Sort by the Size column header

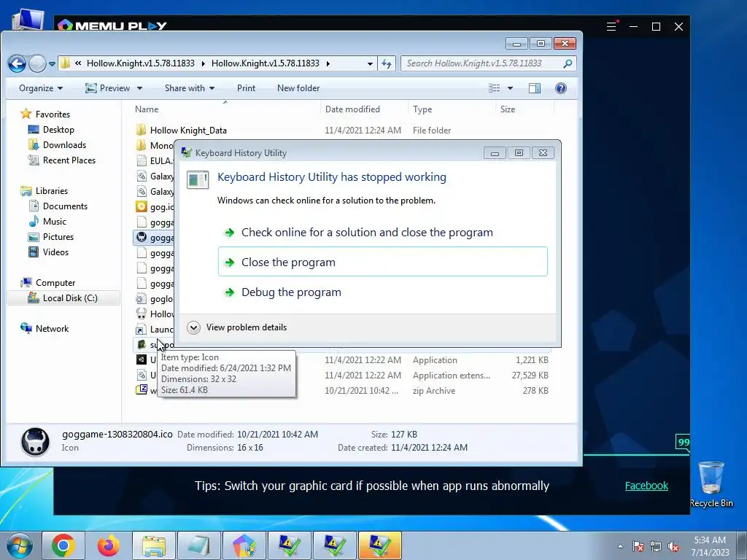pos(508,109)
